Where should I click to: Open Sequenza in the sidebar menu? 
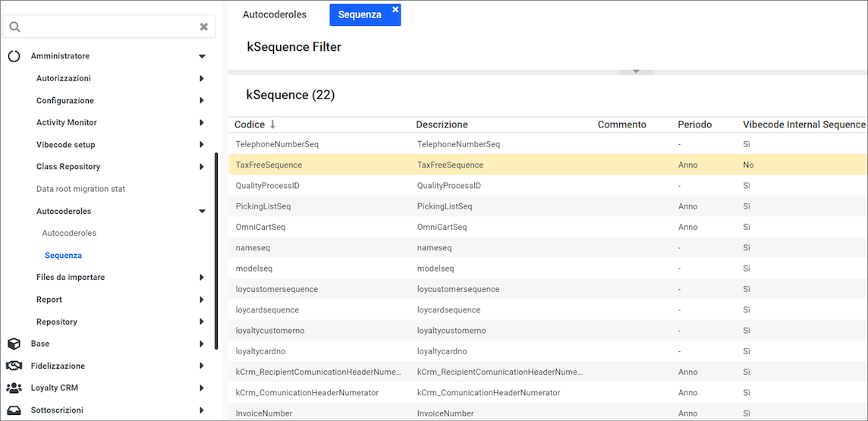(63, 256)
